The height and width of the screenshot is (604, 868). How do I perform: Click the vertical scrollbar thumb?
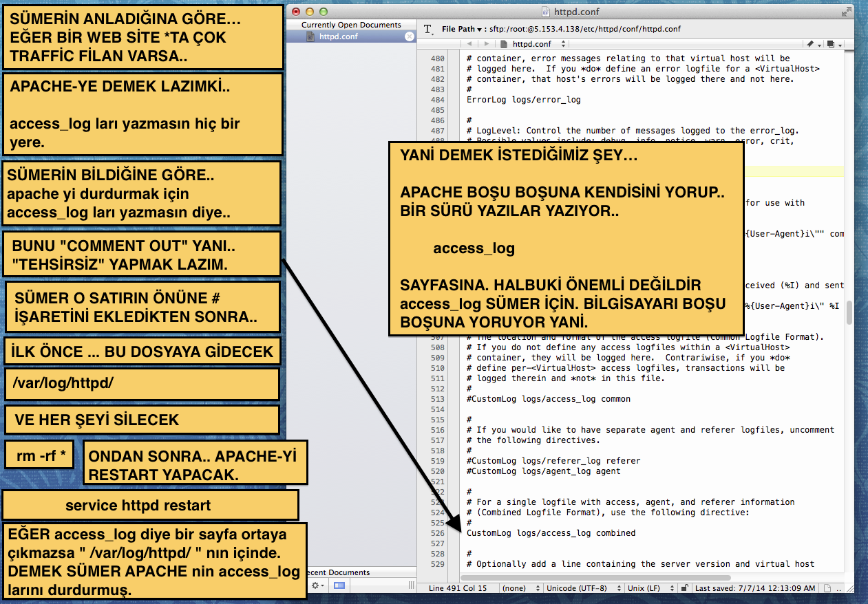[x=849, y=312]
